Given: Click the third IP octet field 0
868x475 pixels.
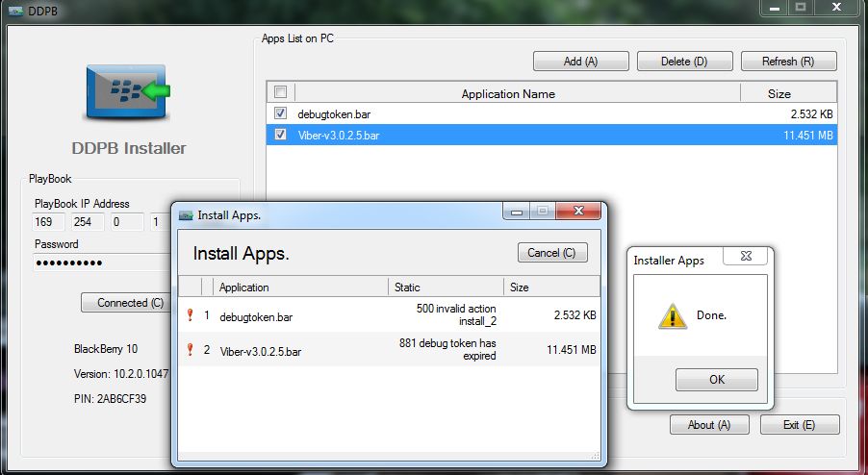Looking at the screenshot, I should point(127,222).
